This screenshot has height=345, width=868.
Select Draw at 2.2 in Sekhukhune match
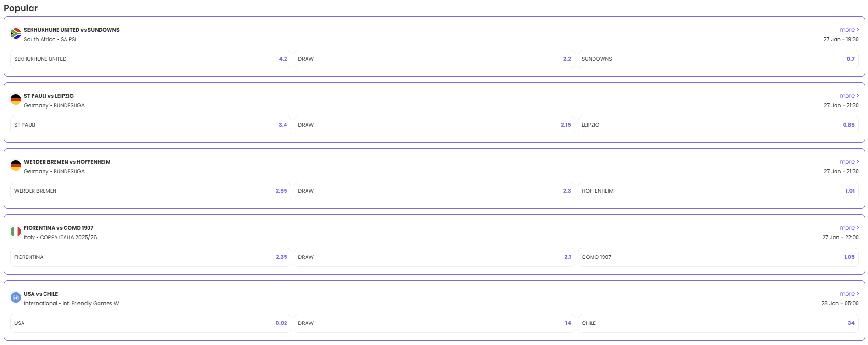434,59
